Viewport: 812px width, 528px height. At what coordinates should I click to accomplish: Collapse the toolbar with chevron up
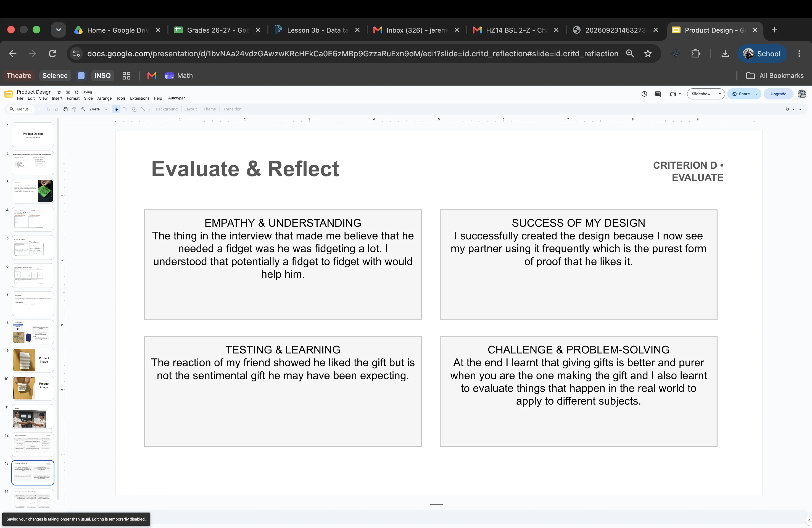click(x=800, y=109)
